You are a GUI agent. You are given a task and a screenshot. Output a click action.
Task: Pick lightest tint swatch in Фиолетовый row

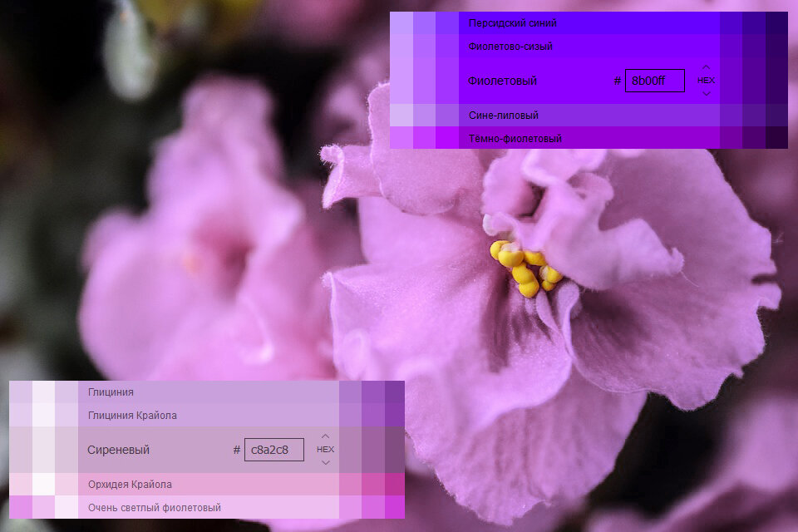tap(401, 81)
